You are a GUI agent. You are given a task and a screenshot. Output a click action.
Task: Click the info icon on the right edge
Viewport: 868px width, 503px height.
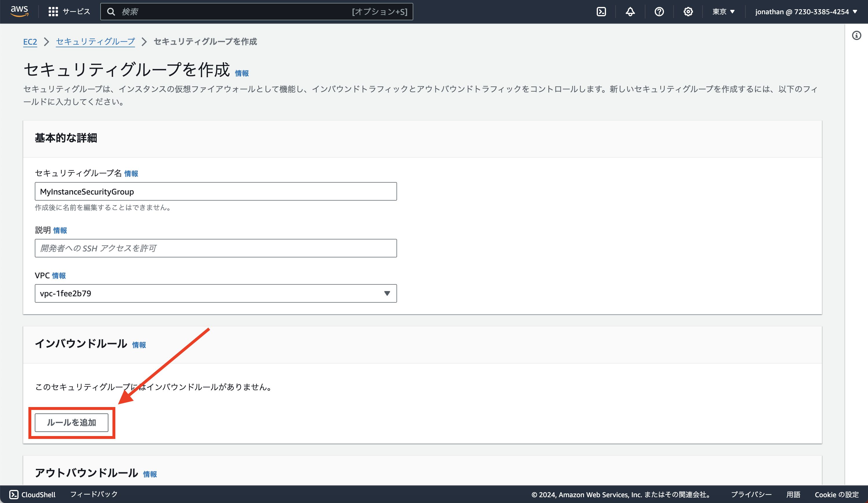[x=857, y=35]
